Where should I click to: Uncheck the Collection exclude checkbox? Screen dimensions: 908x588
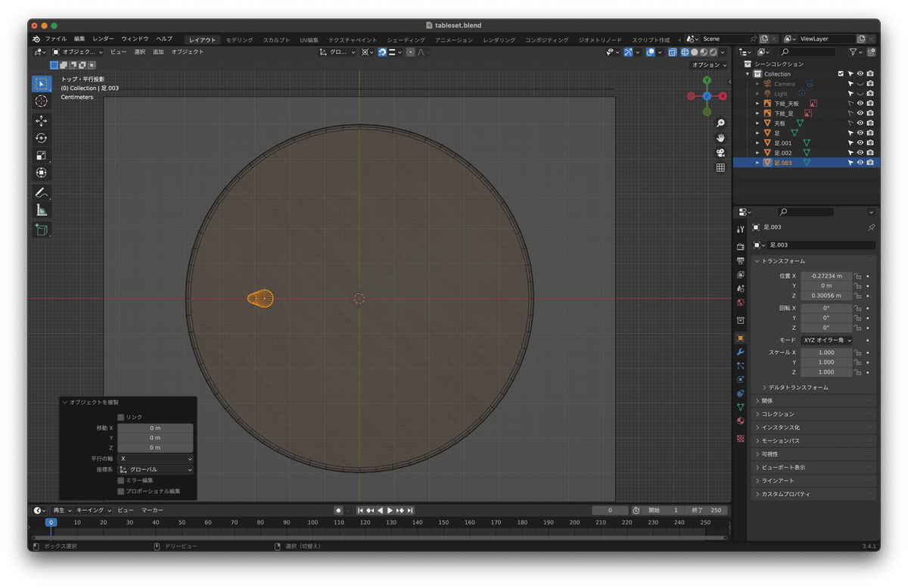841,74
